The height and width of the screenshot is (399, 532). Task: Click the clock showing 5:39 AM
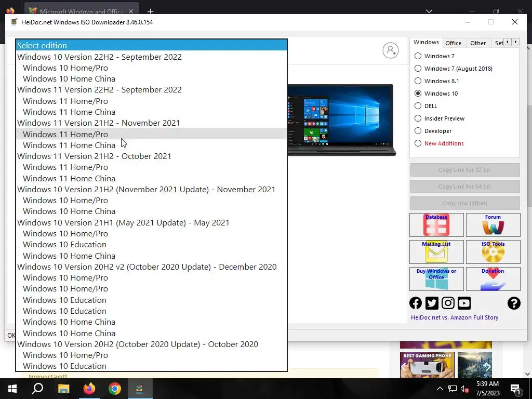tap(487, 389)
